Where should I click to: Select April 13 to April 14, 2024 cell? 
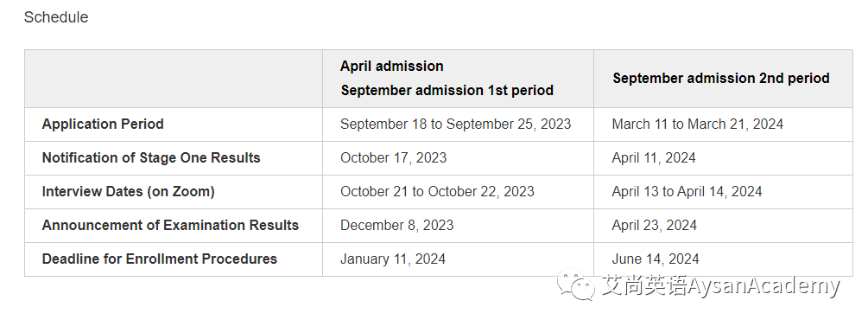coord(687,191)
